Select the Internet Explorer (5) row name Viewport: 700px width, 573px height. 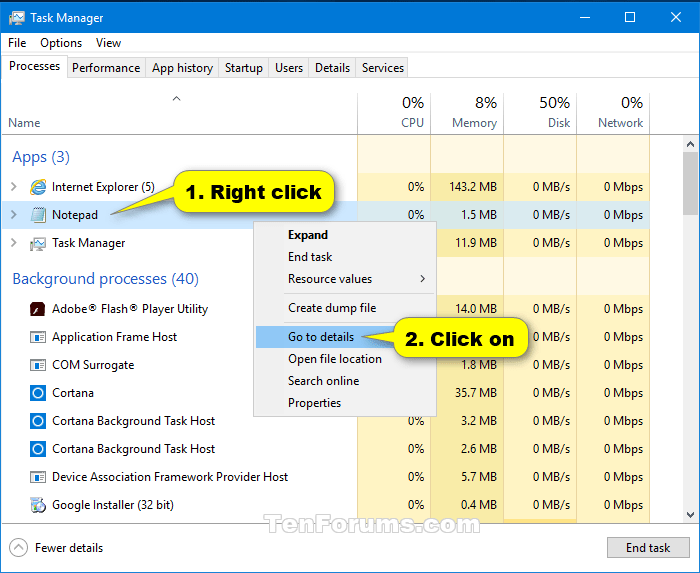tap(103, 187)
